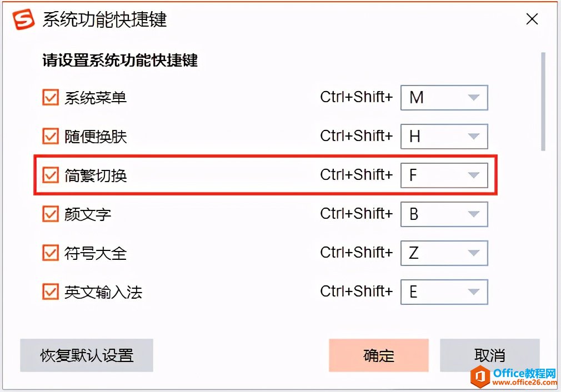Click the 恢复默认设置 button
Screen dimensions: 561x392
(x=87, y=355)
